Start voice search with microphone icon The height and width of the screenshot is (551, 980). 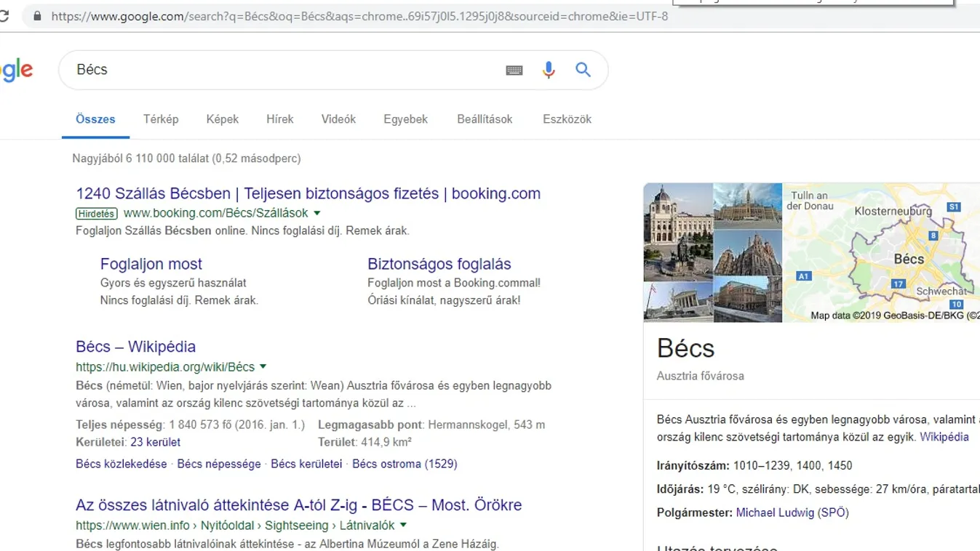click(x=549, y=70)
